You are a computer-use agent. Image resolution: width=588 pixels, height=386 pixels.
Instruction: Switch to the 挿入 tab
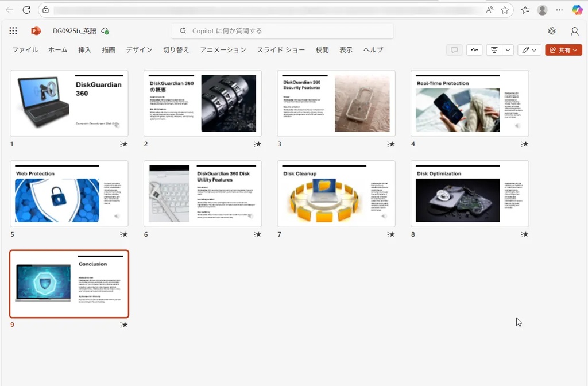[85, 50]
